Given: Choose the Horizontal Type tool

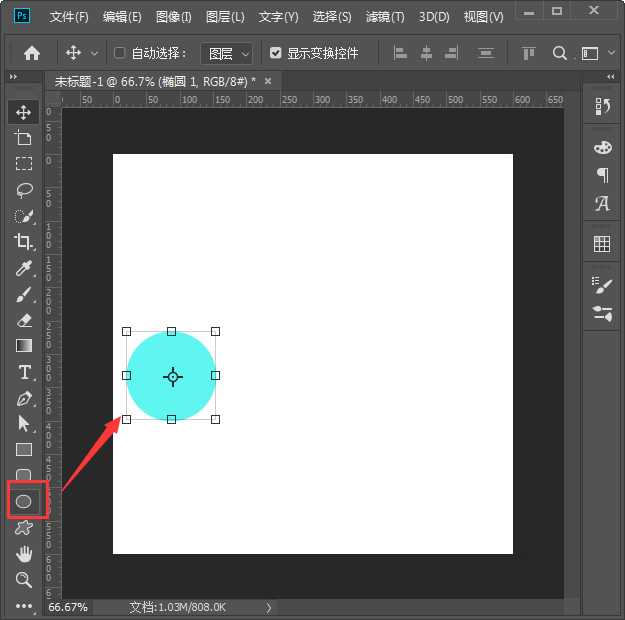Looking at the screenshot, I should click(x=24, y=372).
